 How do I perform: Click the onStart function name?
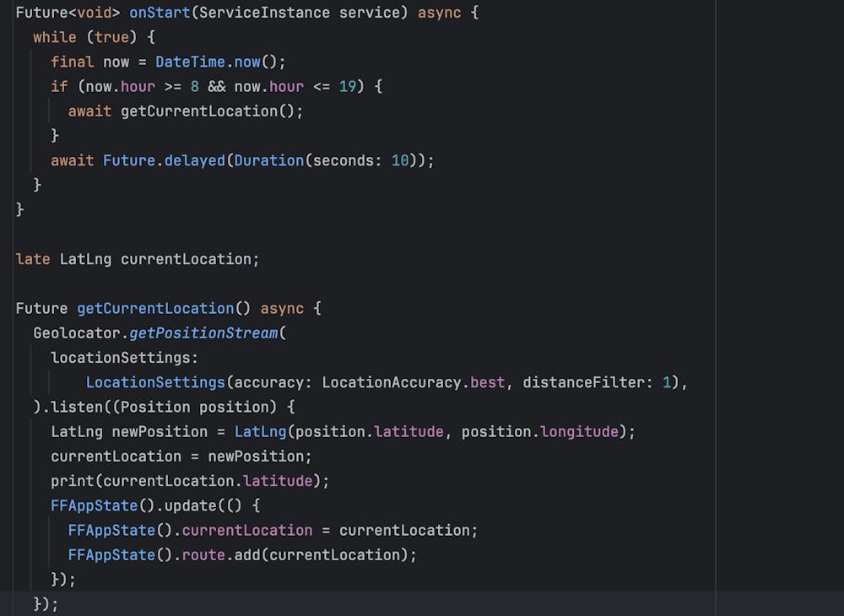click(160, 13)
